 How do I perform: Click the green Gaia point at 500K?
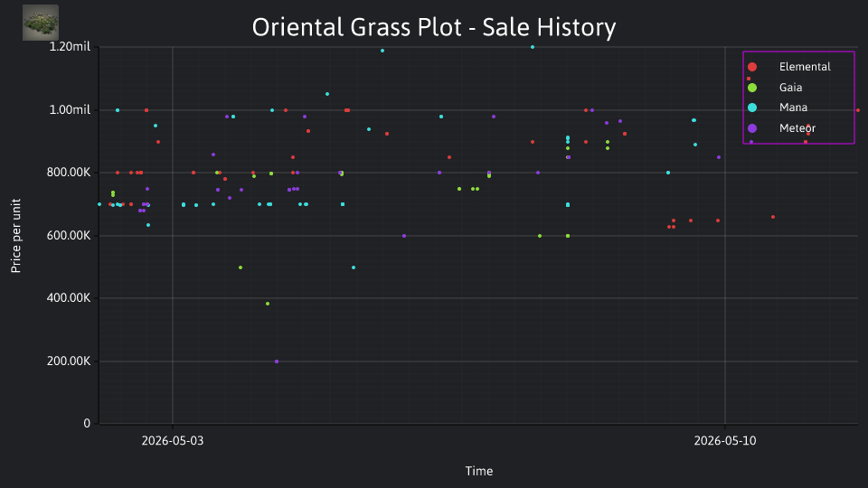(x=241, y=267)
